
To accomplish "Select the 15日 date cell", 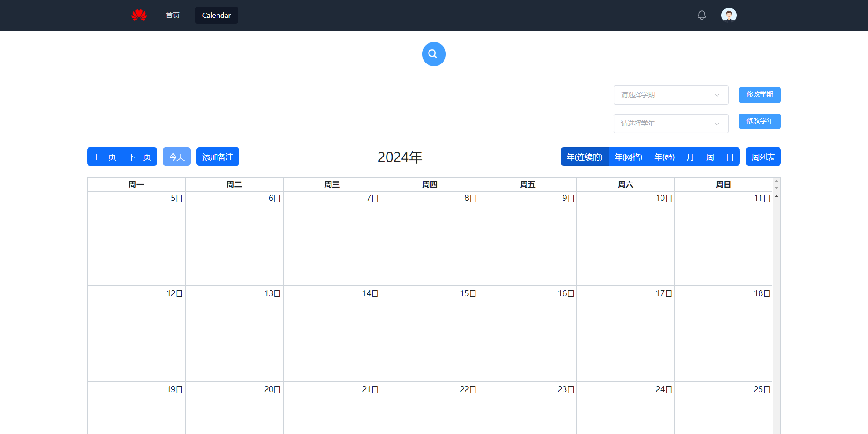I will 430,334.
